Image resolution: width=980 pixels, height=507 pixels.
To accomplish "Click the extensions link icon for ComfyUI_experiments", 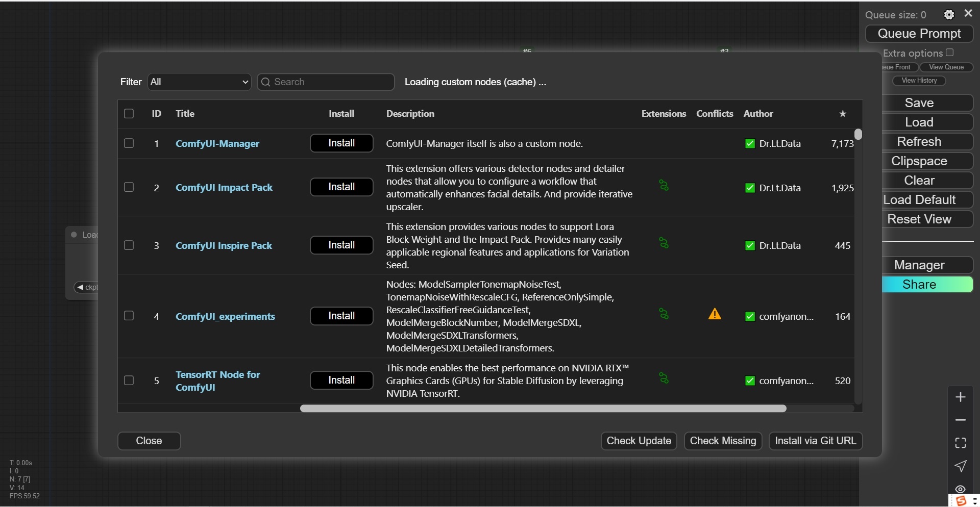I will 664,314.
